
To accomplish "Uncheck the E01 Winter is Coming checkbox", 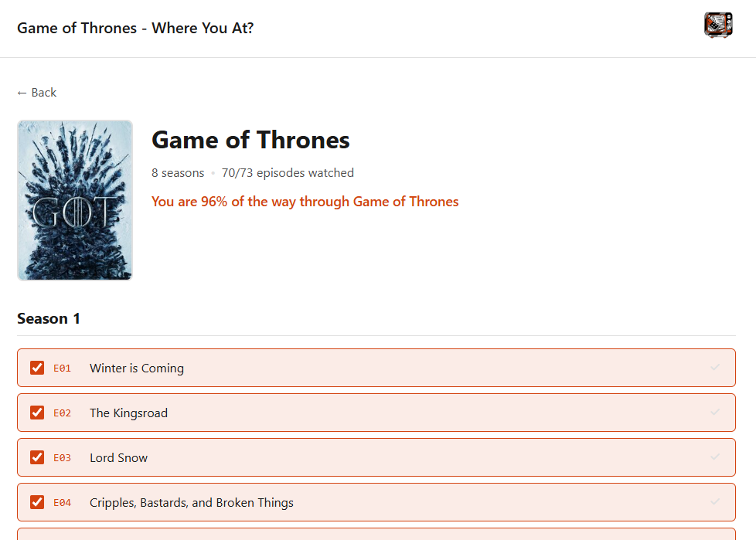I will point(37,368).
